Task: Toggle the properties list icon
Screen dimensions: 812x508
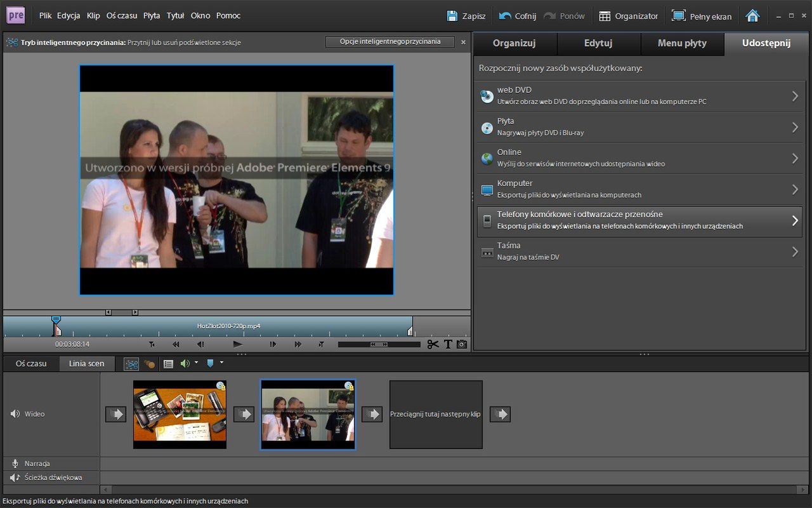Action: [x=168, y=364]
